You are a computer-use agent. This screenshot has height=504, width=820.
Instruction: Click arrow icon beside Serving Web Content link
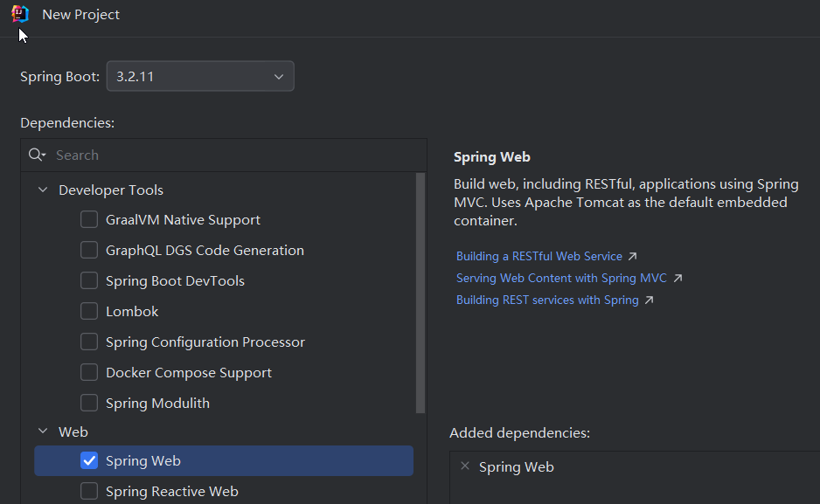click(x=678, y=279)
